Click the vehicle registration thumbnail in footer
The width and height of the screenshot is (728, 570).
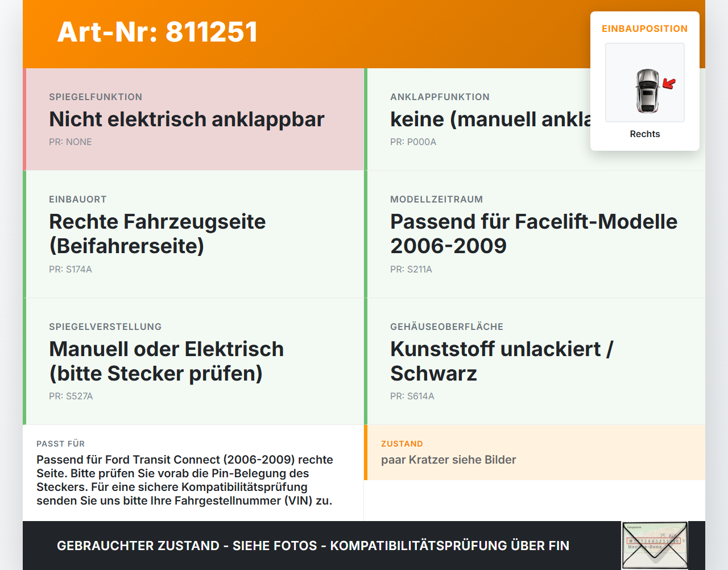tap(655, 546)
